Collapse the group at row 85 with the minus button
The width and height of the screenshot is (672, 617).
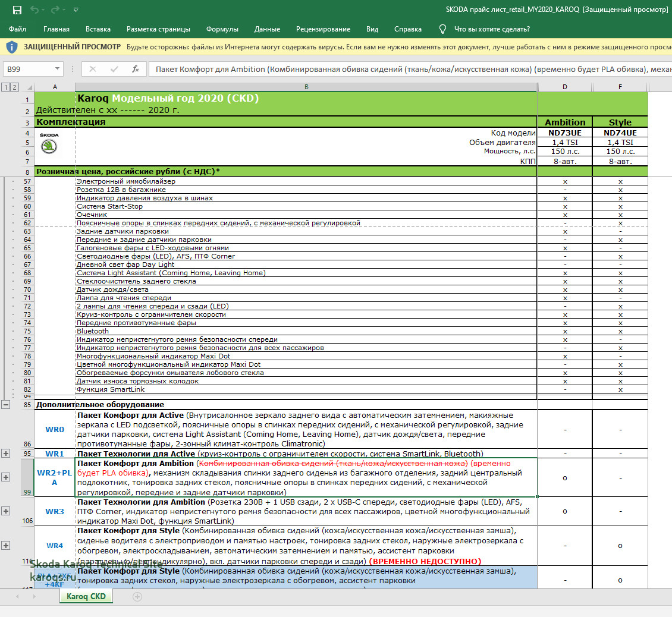click(x=6, y=404)
